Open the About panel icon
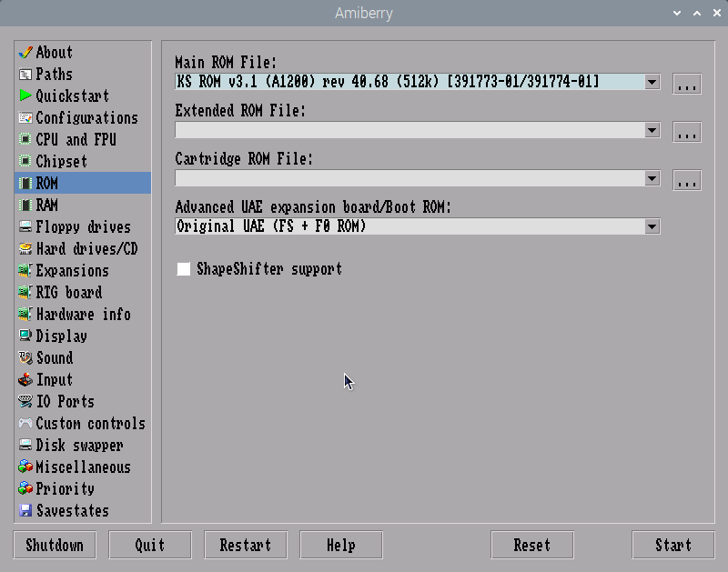 point(25,53)
